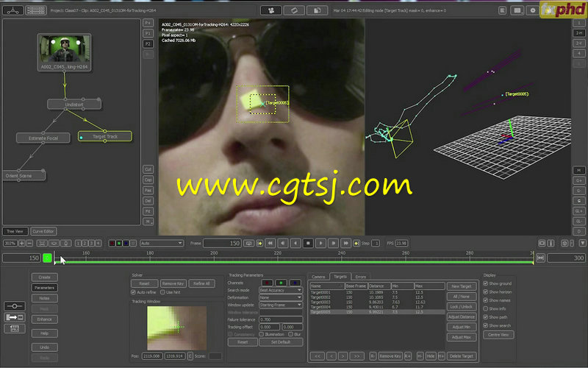Image resolution: width=588 pixels, height=368 pixels.
Task: Toggle the green channel swatch
Action: coord(281,283)
